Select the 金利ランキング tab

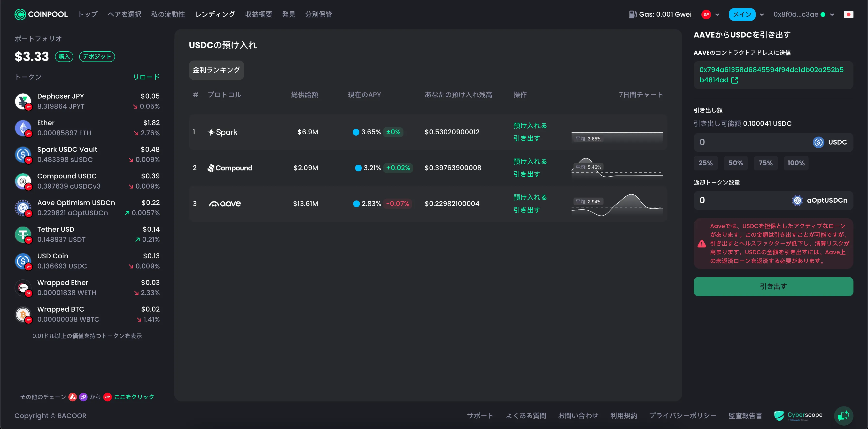(216, 70)
